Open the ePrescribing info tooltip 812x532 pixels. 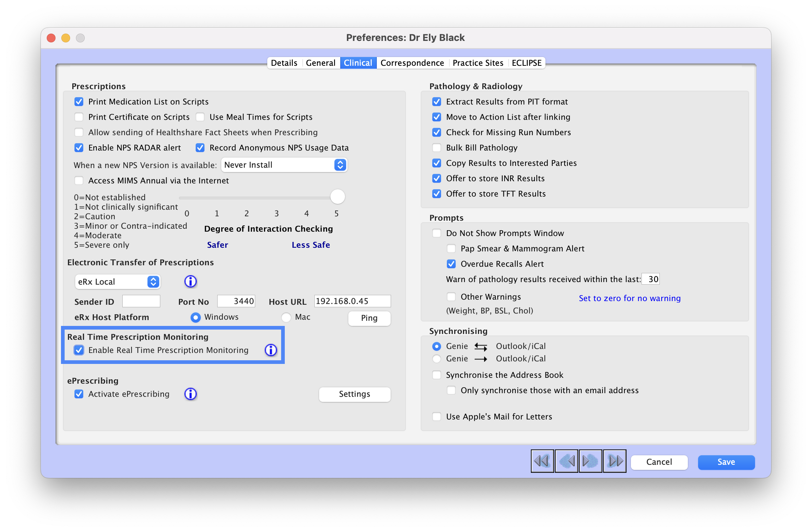point(190,394)
